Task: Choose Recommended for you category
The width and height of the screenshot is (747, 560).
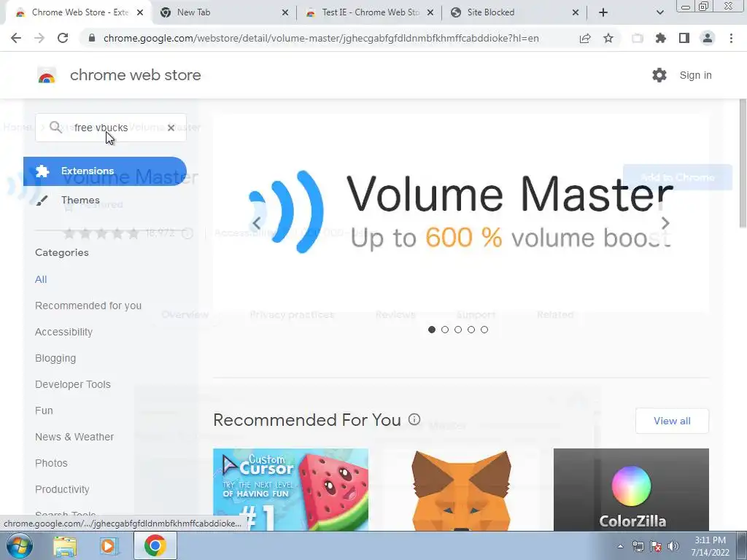Action: click(x=88, y=306)
